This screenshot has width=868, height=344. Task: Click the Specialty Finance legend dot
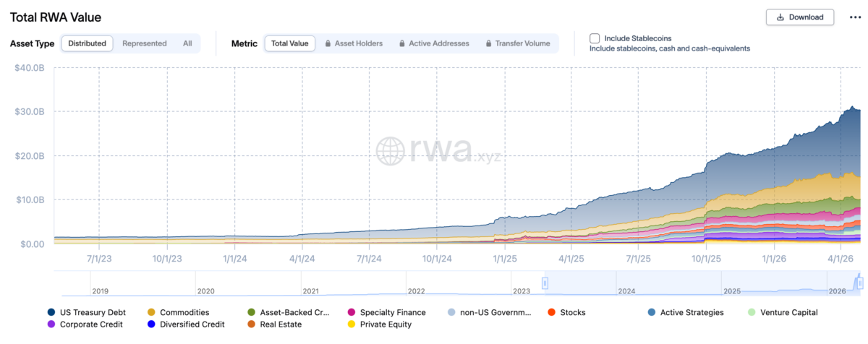(352, 312)
